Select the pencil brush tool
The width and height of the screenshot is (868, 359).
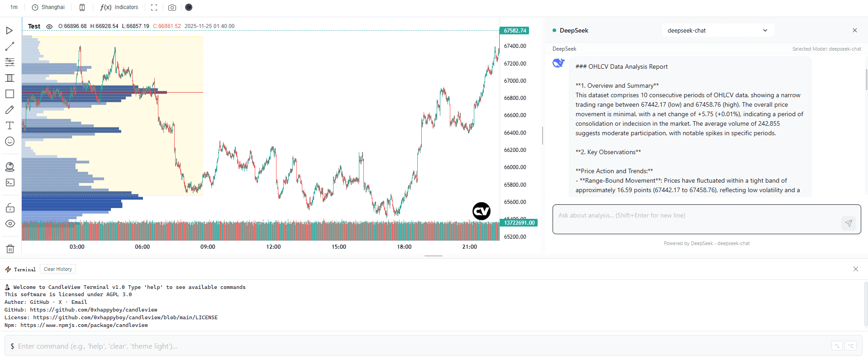(x=10, y=110)
